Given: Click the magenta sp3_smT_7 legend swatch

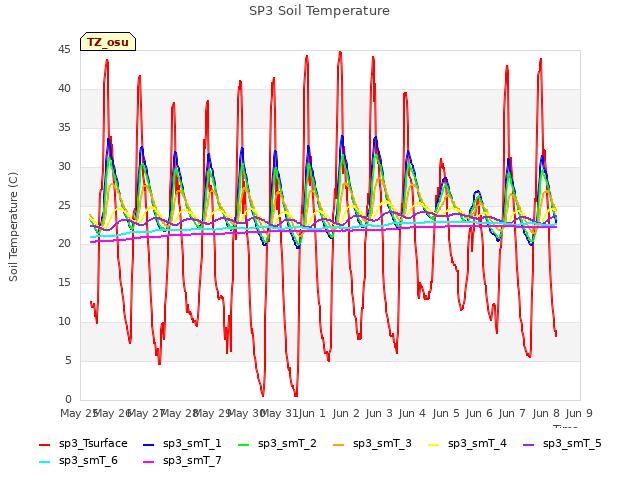Looking at the screenshot, I should pos(149,462).
